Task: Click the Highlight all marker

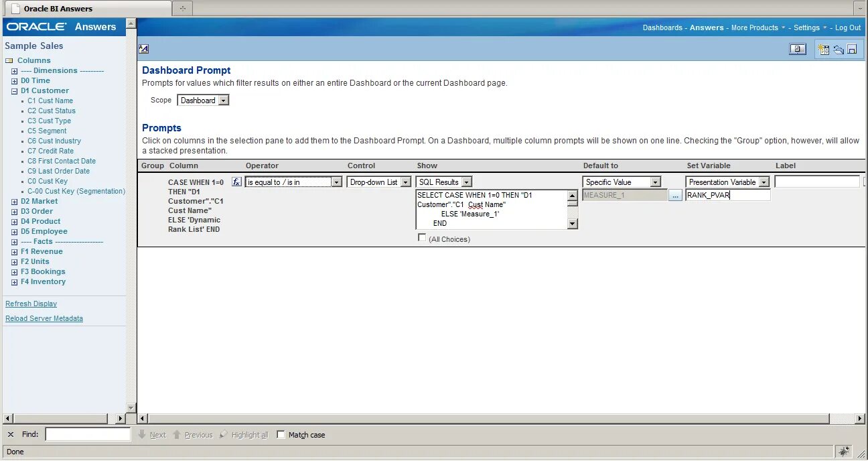Action: coord(224,435)
